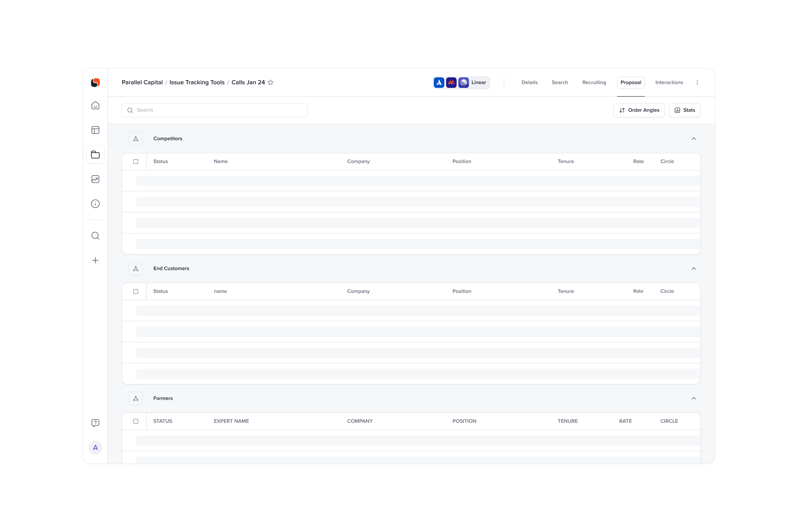Open the layout panel sidebar icon
This screenshot has width=798, height=532.
[x=95, y=130]
